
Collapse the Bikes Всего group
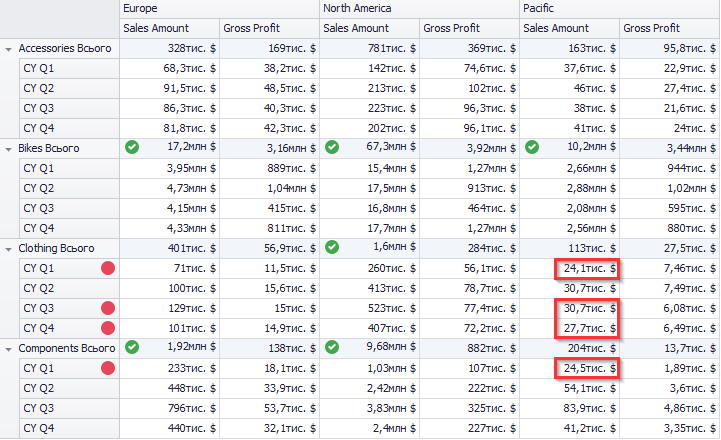pos(8,149)
